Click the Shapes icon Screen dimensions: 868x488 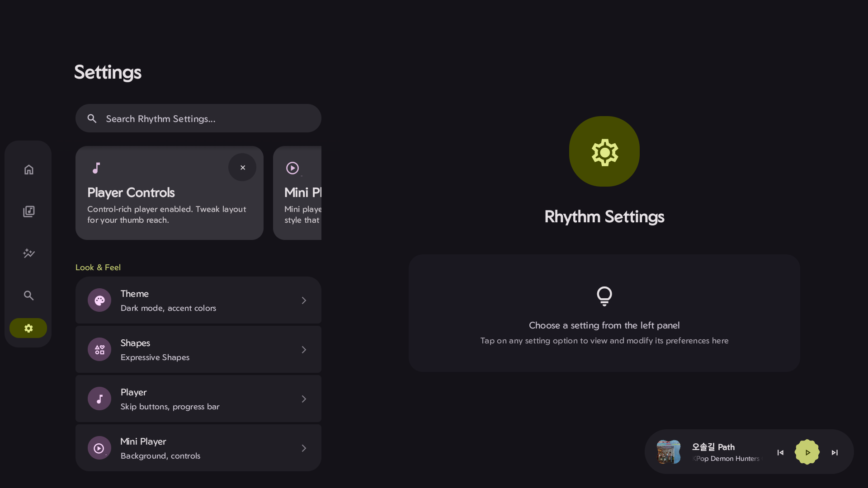pos(99,349)
